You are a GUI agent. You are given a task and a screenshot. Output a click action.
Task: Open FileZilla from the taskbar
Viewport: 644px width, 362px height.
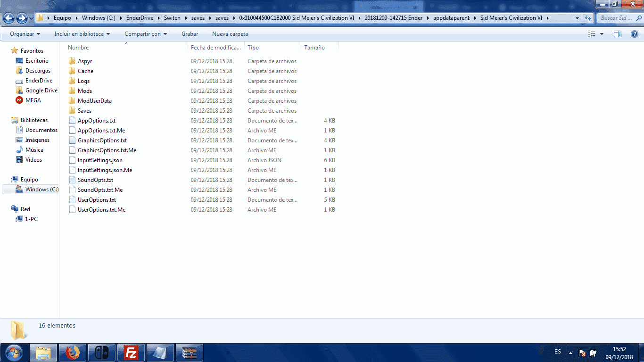click(131, 353)
